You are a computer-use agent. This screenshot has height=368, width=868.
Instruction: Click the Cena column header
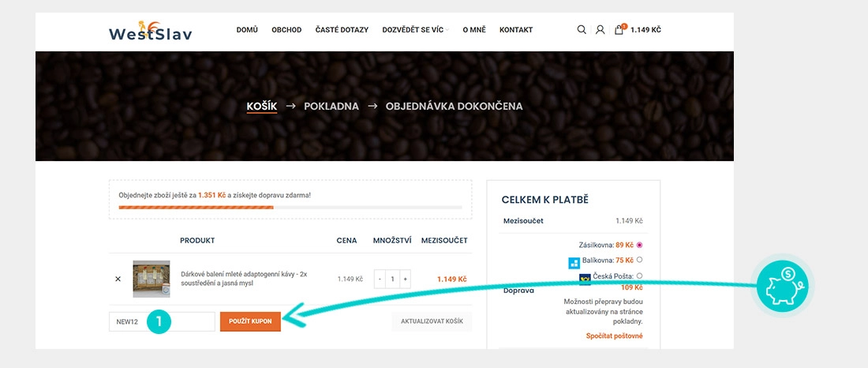pos(346,241)
